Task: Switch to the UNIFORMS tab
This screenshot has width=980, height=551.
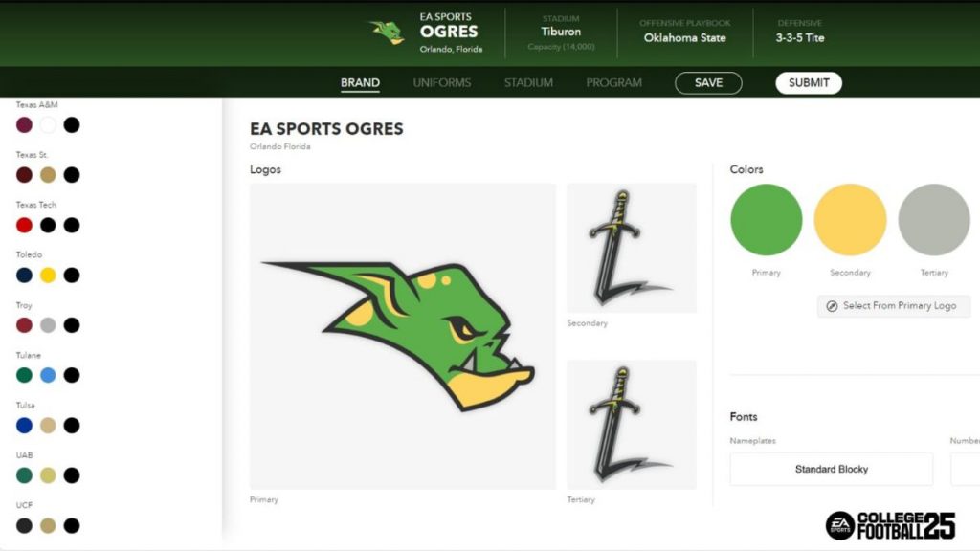Action: point(442,82)
